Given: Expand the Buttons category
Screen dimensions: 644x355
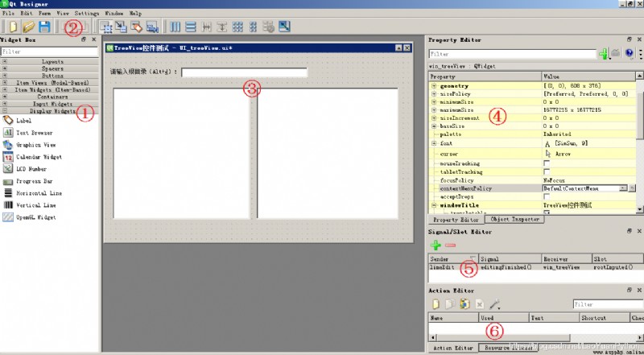Looking at the screenshot, I should [x=5, y=75].
